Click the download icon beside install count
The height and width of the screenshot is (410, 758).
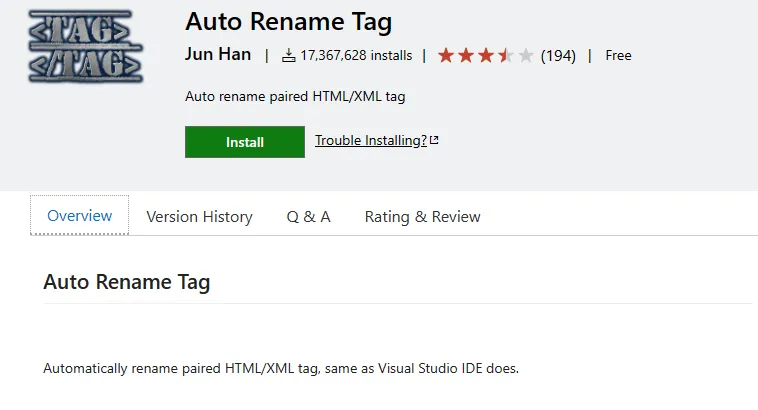(289, 56)
